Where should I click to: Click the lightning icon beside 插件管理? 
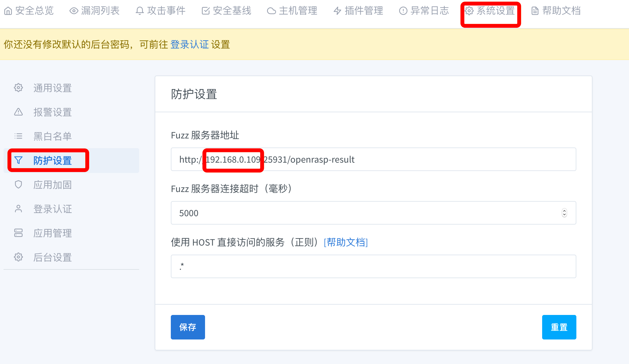click(x=337, y=11)
